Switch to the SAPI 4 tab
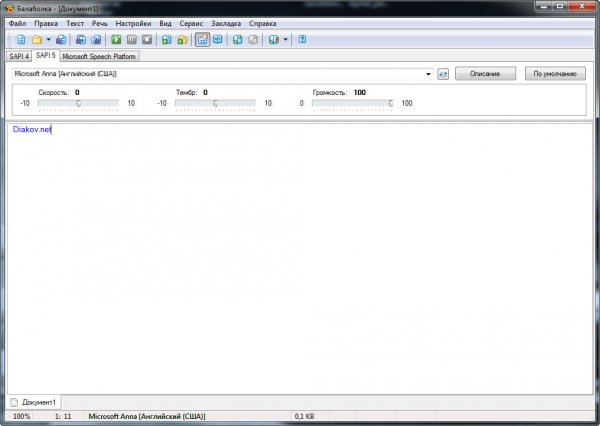600x426 pixels. (x=19, y=56)
